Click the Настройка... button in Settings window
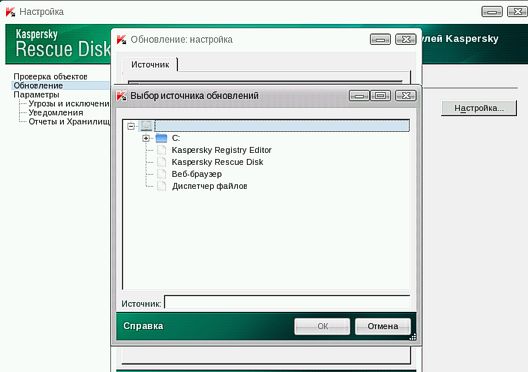The width and height of the screenshot is (528, 372). pyautogui.click(x=479, y=108)
